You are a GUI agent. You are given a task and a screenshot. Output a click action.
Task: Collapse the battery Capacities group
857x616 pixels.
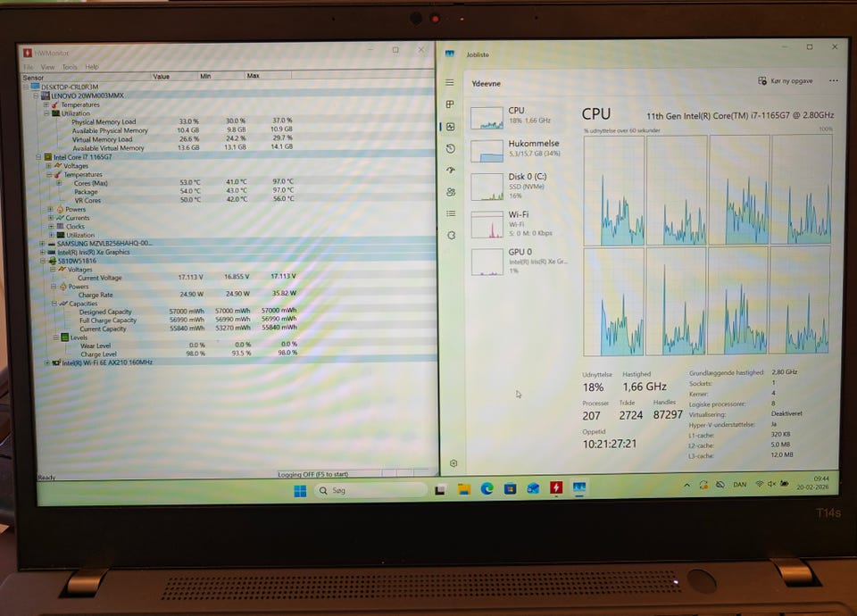click(x=54, y=304)
